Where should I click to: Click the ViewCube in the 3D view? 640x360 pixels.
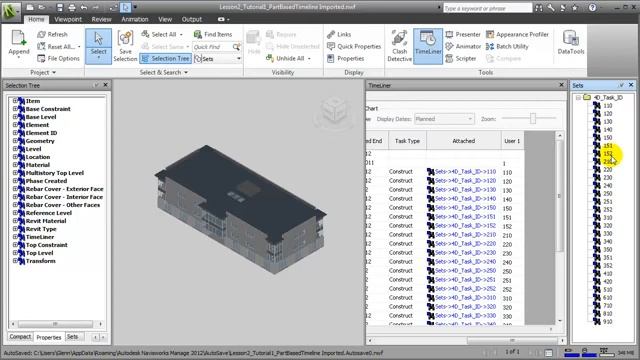pos(334,111)
